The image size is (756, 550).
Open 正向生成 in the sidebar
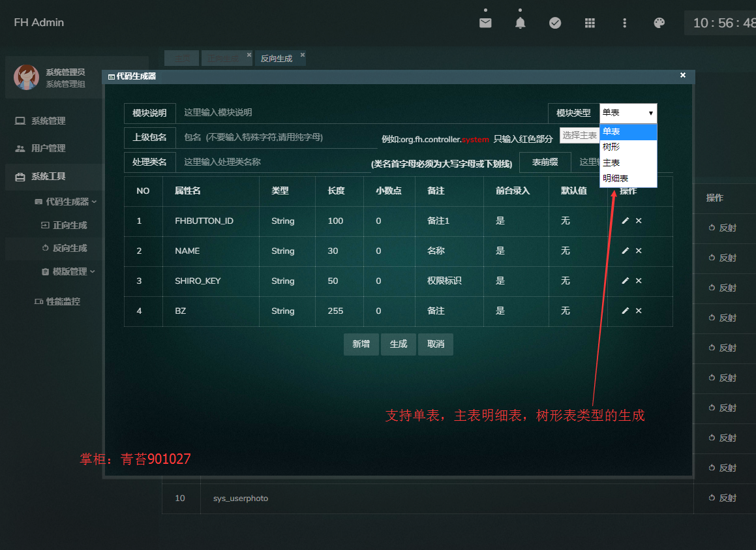pyautogui.click(x=65, y=225)
